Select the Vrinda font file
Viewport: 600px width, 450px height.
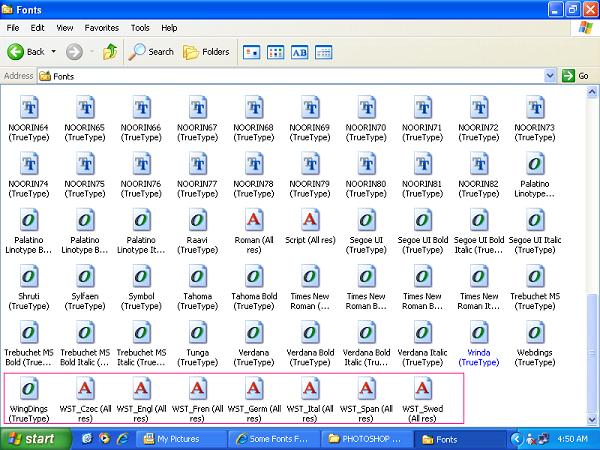(x=478, y=332)
